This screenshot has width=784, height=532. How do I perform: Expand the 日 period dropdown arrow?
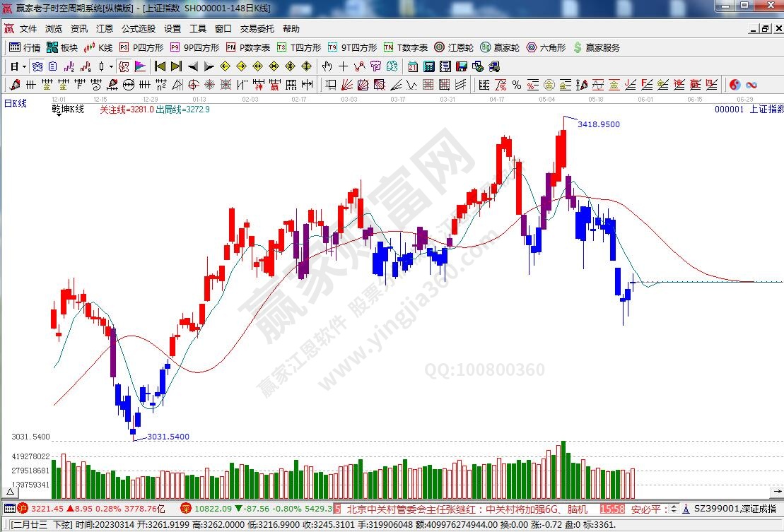pyautogui.click(x=24, y=66)
